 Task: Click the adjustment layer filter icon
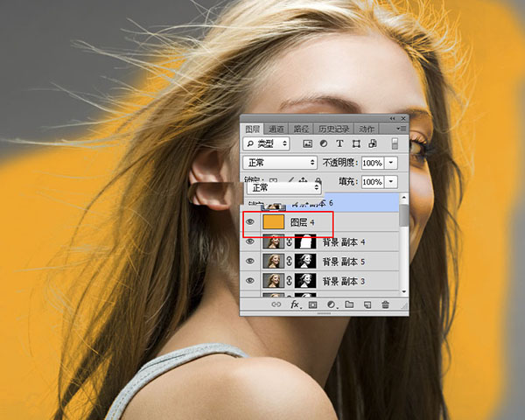324,143
